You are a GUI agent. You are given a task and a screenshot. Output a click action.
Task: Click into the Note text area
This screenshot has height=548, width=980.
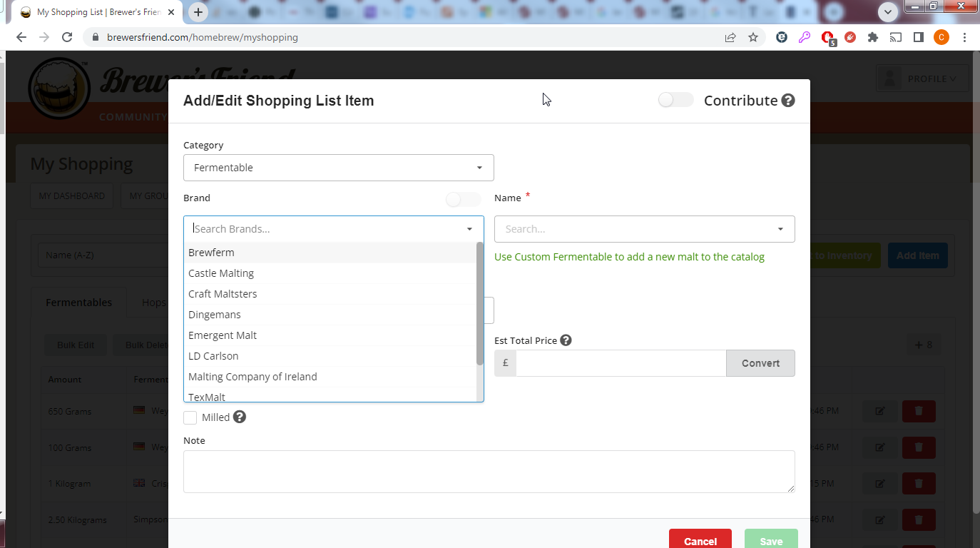click(489, 471)
